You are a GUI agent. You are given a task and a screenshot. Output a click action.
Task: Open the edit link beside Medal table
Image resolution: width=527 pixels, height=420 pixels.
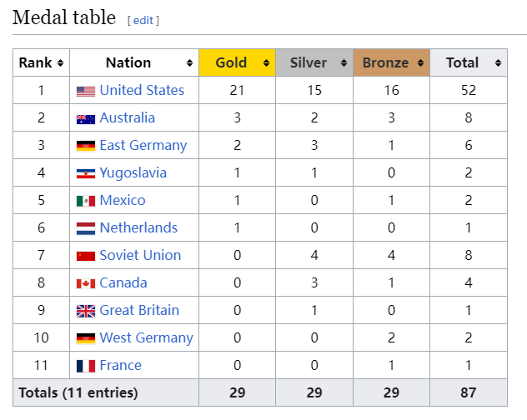click(143, 20)
